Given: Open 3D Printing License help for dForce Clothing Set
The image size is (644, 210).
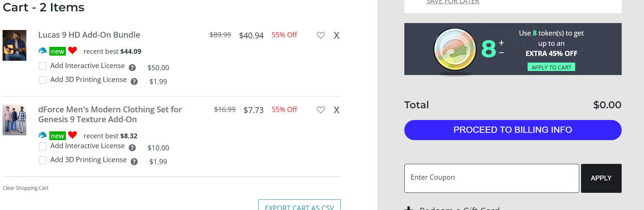Looking at the screenshot, I should [134, 162].
